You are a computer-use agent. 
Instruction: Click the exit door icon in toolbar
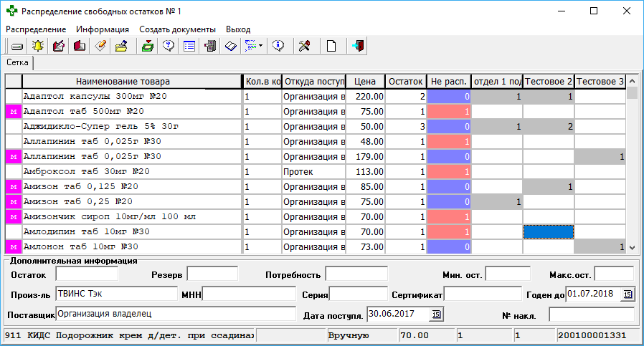pos(358,46)
